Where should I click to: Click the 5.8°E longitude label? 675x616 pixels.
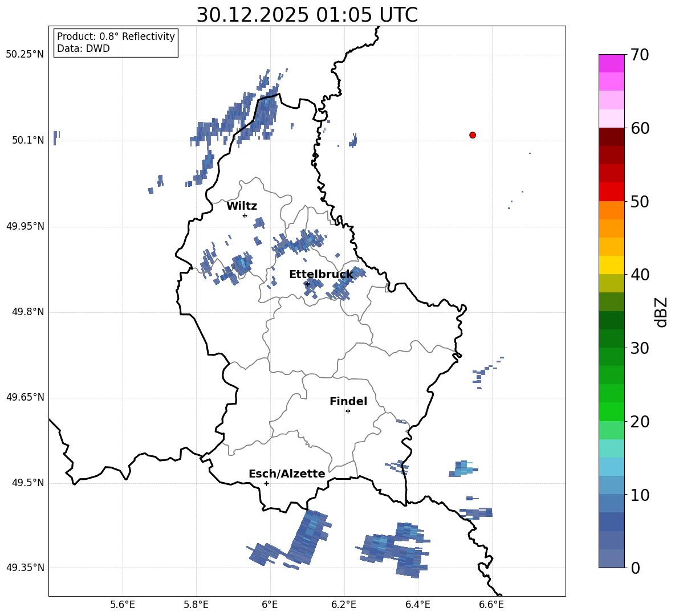coord(196,605)
